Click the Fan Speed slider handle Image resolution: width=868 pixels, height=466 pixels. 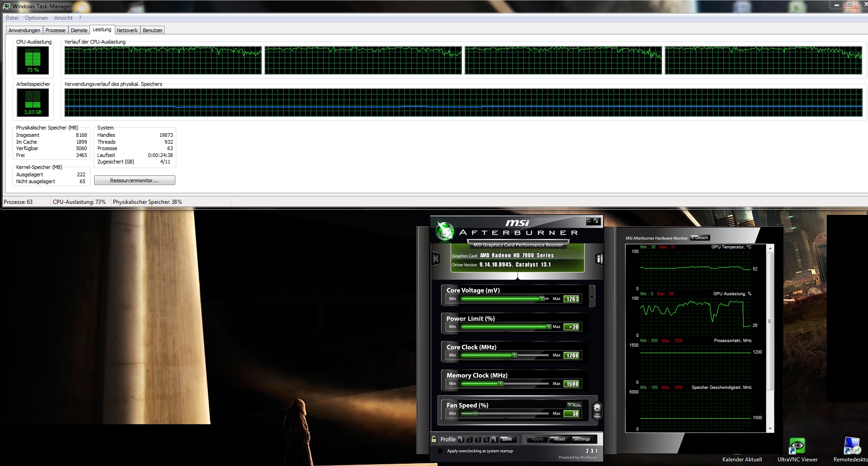click(476, 414)
